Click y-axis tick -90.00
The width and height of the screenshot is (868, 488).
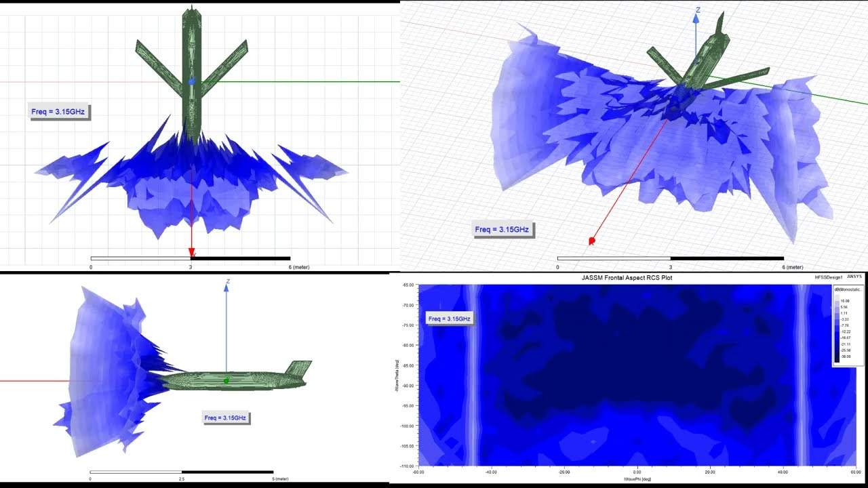coord(408,386)
